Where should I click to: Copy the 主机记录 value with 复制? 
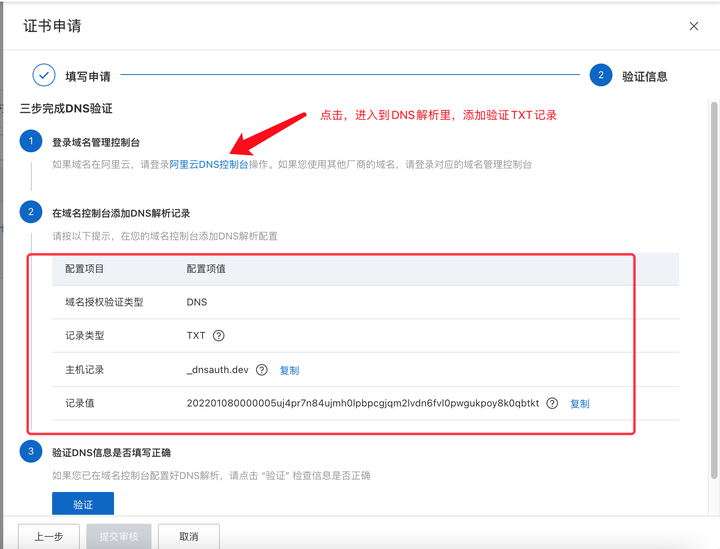click(x=289, y=370)
